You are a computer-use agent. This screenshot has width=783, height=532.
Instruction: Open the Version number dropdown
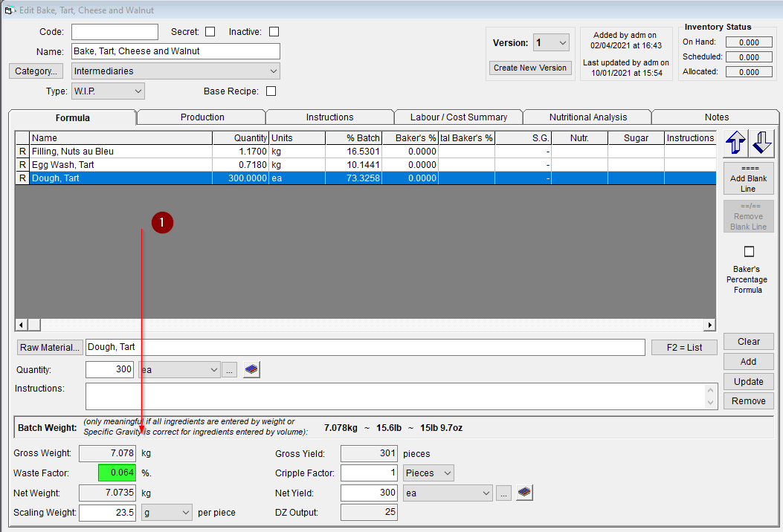click(551, 43)
